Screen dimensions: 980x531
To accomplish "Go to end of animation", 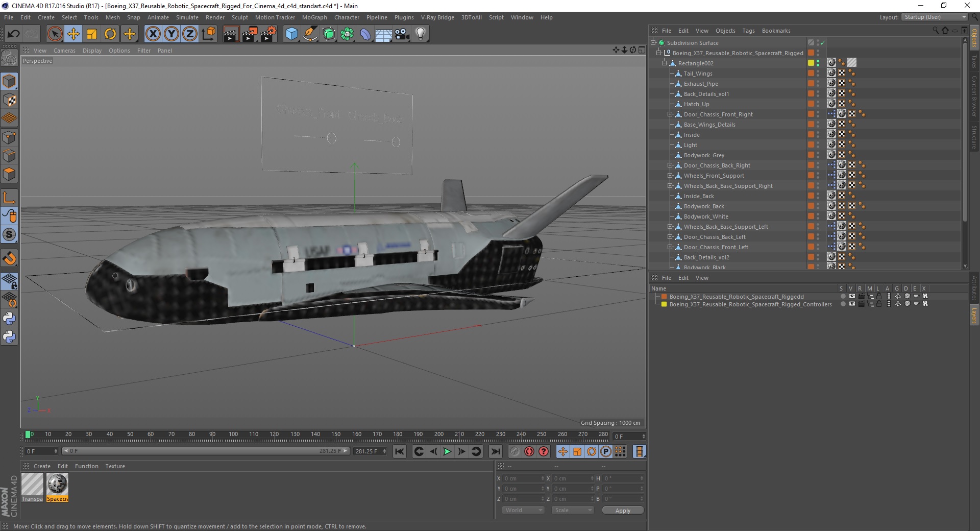I will pyautogui.click(x=495, y=451).
